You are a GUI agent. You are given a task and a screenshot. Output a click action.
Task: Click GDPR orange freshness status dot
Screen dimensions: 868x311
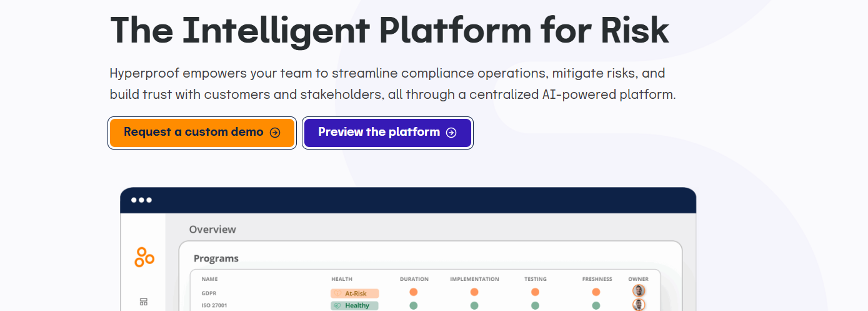(x=596, y=292)
